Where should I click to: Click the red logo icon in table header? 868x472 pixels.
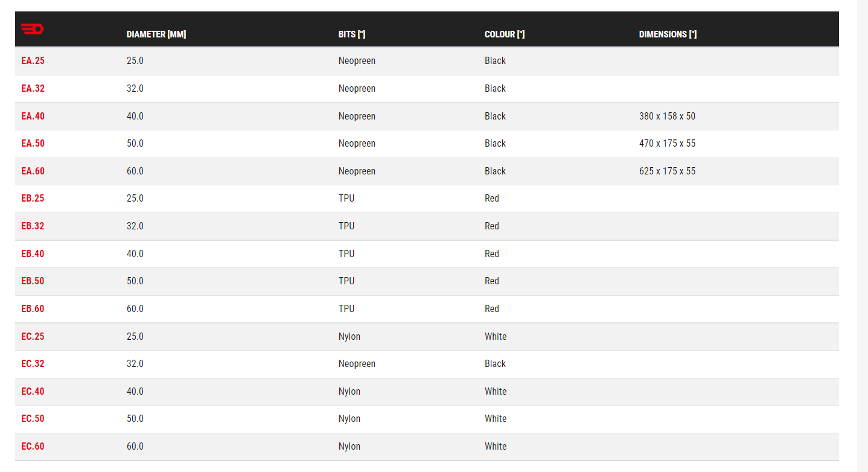[32, 28]
